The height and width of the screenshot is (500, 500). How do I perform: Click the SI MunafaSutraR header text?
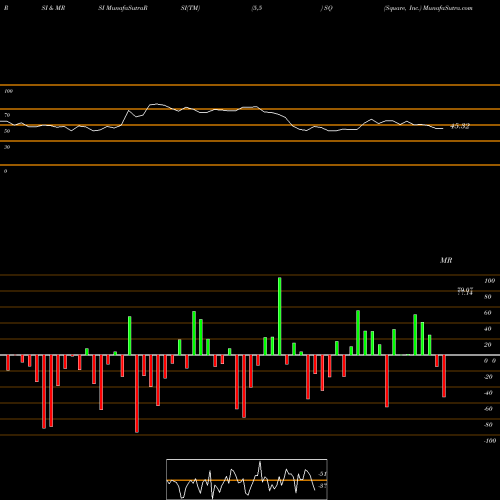click(123, 8)
